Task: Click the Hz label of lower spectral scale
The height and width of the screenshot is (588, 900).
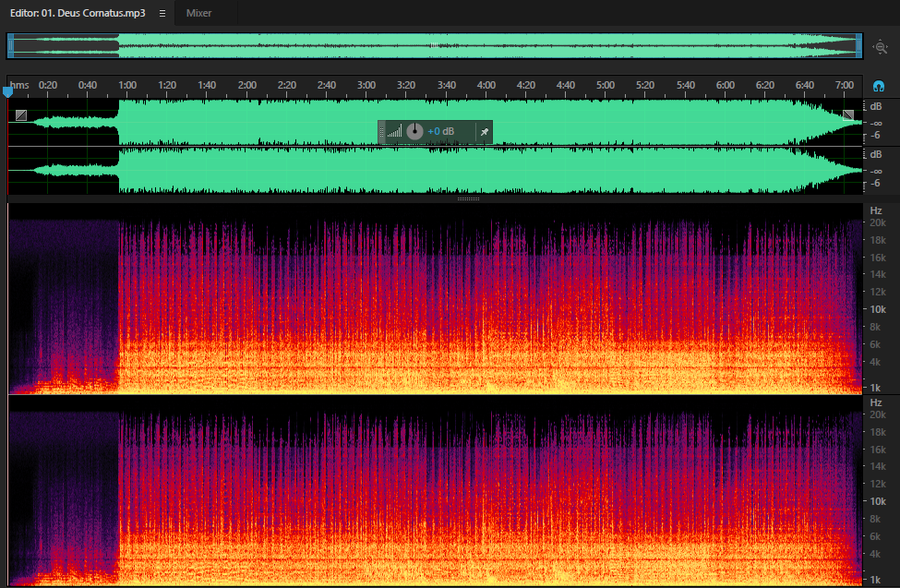Action: (876, 403)
